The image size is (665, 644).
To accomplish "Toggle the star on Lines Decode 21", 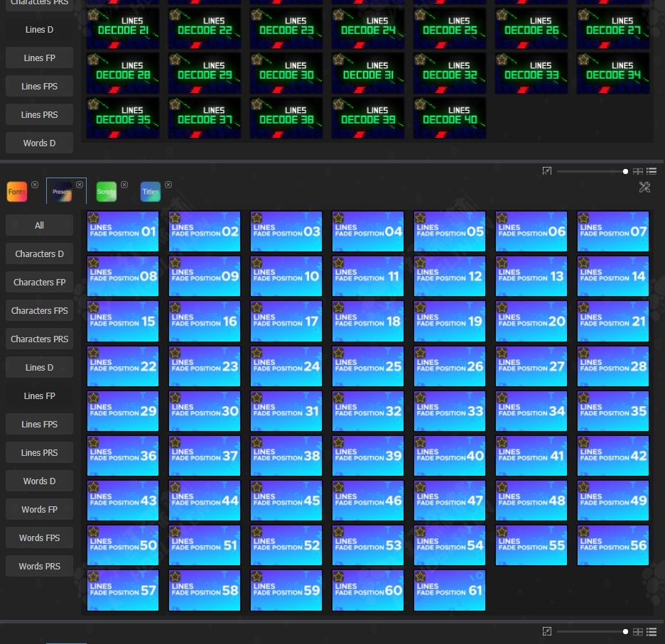I will point(93,15).
